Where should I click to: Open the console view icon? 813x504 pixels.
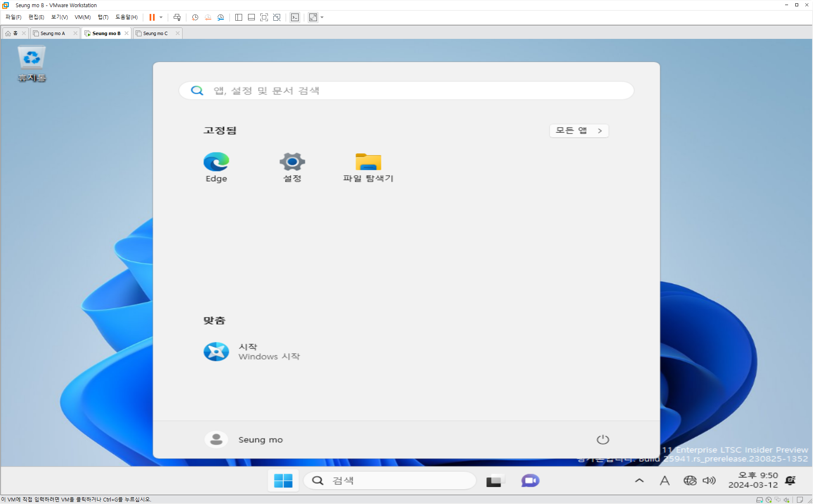[295, 17]
